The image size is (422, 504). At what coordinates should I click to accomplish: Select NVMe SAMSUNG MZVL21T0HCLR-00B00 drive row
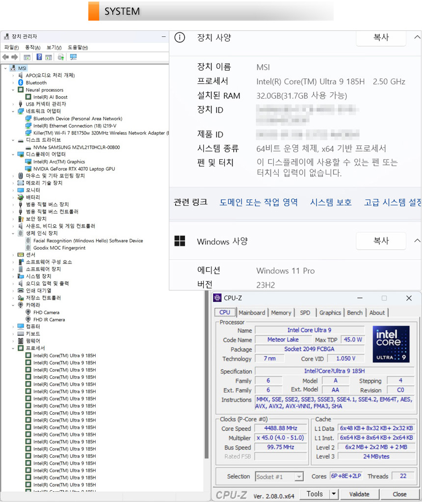[x=77, y=147]
